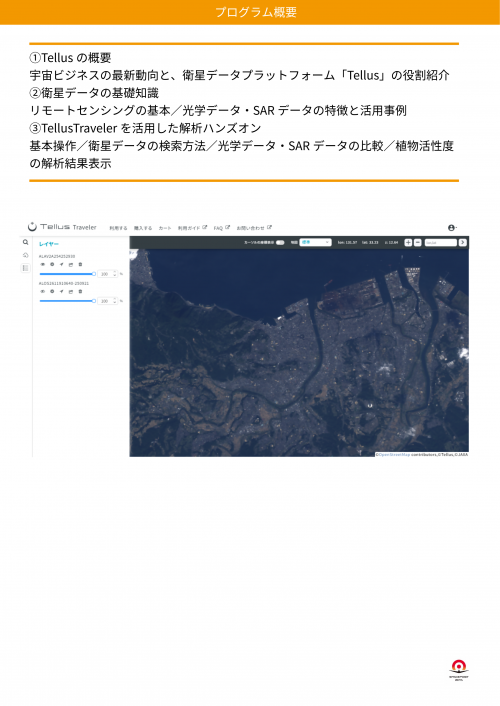The width and height of the screenshot is (500, 706).
Task: Select the layer list icon in sidebar
Action: coord(26,268)
